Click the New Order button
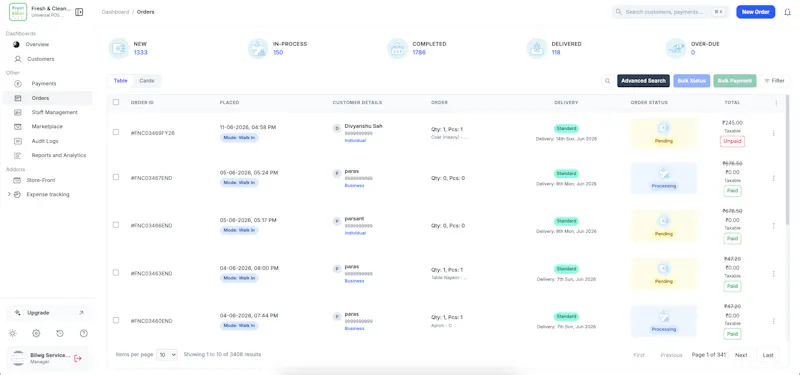The width and height of the screenshot is (800, 375). (756, 12)
